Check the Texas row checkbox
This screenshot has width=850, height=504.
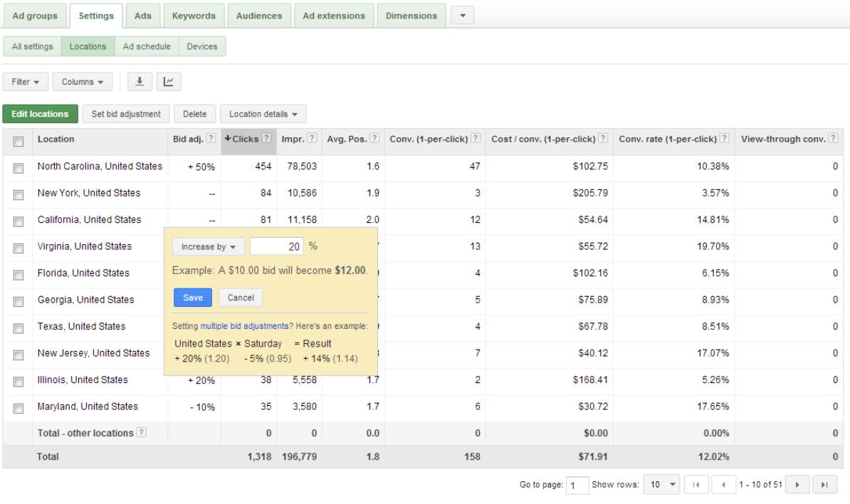tap(19, 328)
